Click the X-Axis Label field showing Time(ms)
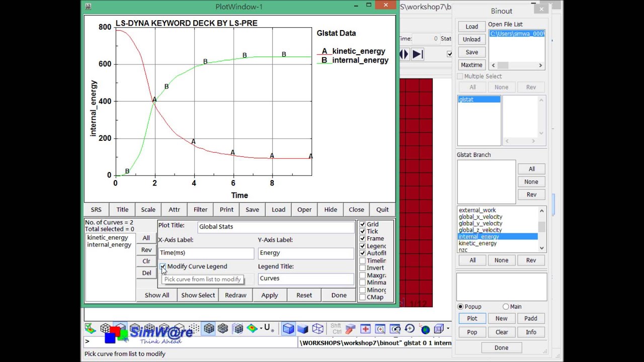 pyautogui.click(x=206, y=253)
